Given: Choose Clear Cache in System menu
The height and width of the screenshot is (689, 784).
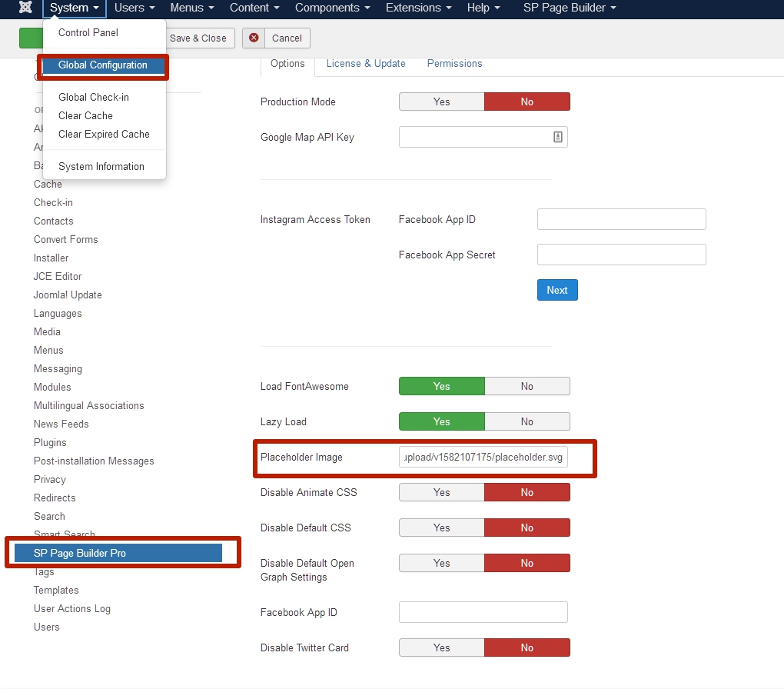Looking at the screenshot, I should click(85, 115).
